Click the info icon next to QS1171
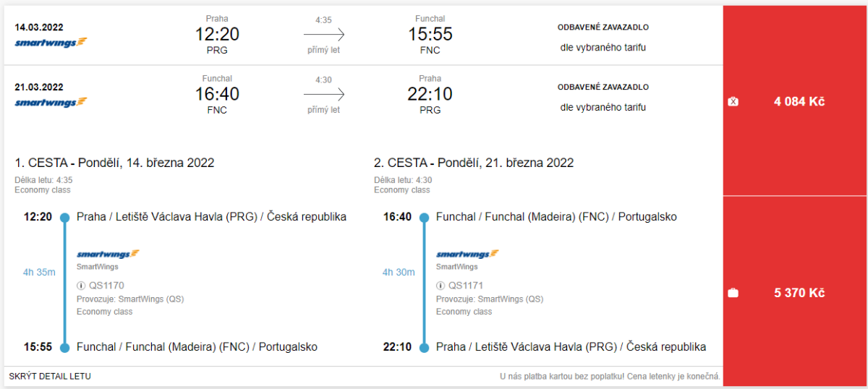This screenshot has width=868, height=389. [441, 286]
